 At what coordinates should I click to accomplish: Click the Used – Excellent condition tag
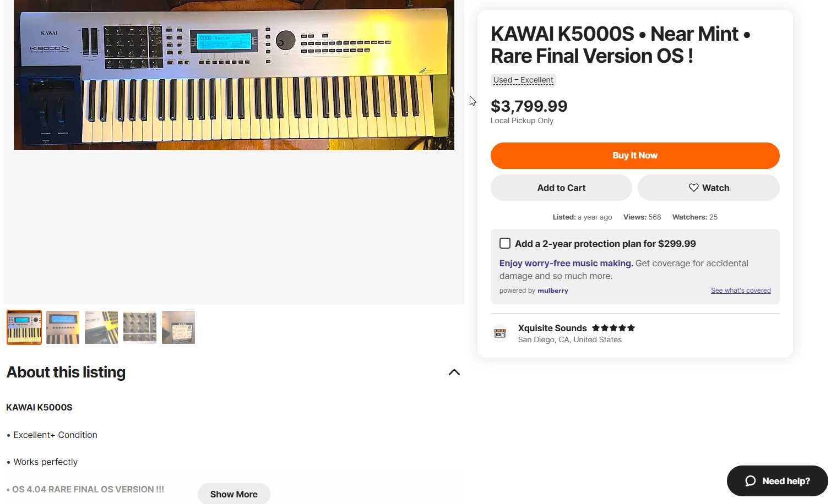click(523, 80)
